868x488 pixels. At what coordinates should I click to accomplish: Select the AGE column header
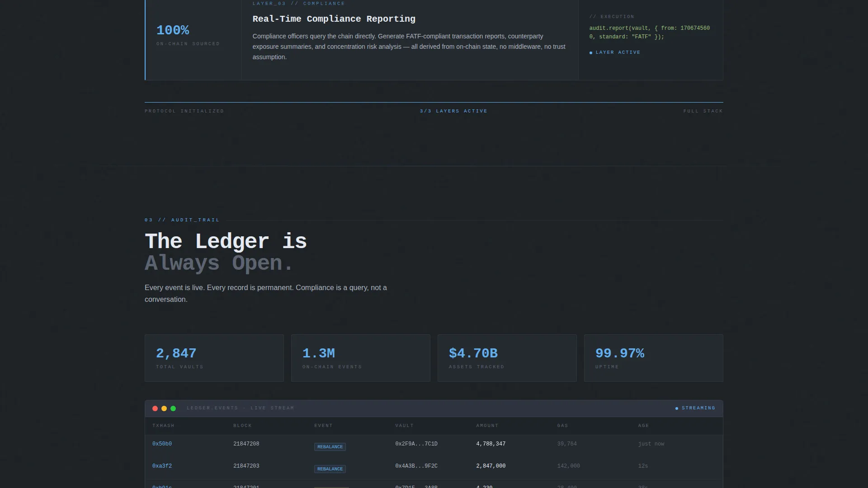643,426
